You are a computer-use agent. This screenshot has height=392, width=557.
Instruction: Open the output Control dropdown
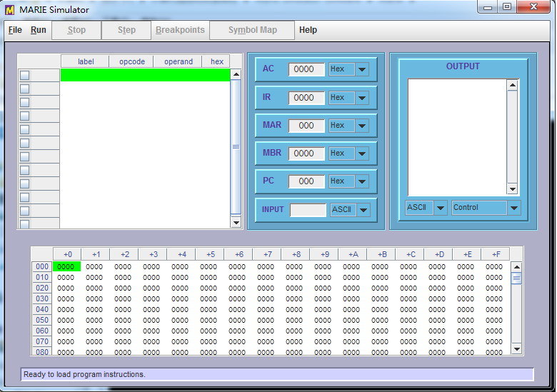point(514,208)
